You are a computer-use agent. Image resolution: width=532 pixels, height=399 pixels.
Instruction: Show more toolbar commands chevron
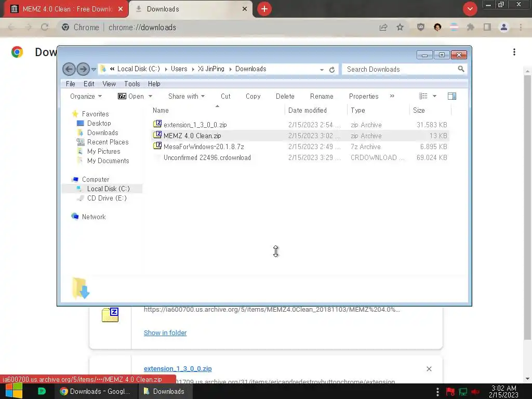click(392, 96)
